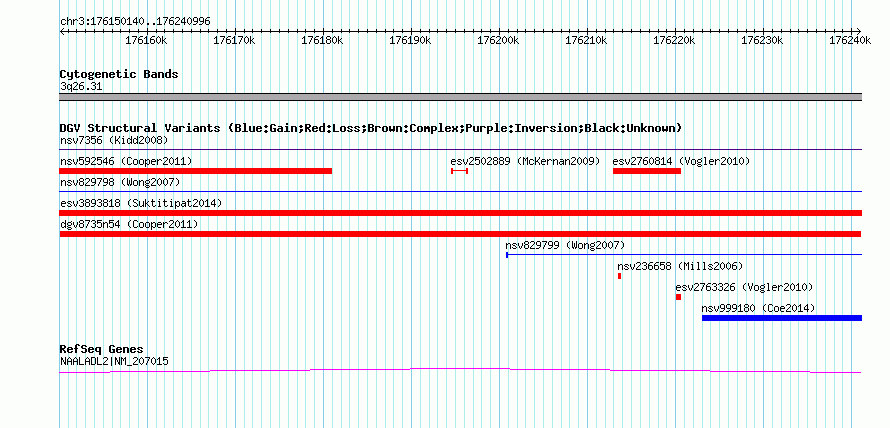The image size is (890, 428).
Task: Click the red loss bar of esv3893818
Action: click(461, 213)
